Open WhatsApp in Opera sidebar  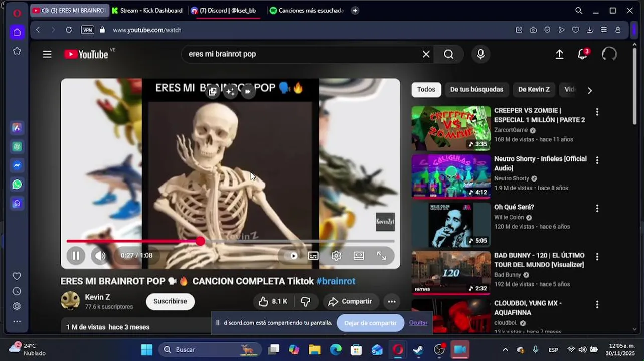pyautogui.click(x=17, y=185)
